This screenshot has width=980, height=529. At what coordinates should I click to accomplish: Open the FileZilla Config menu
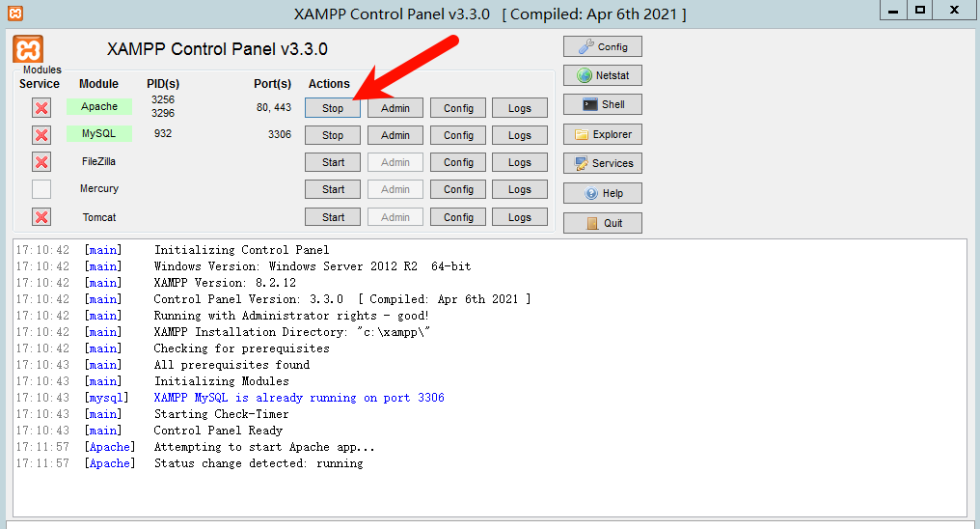pyautogui.click(x=458, y=162)
